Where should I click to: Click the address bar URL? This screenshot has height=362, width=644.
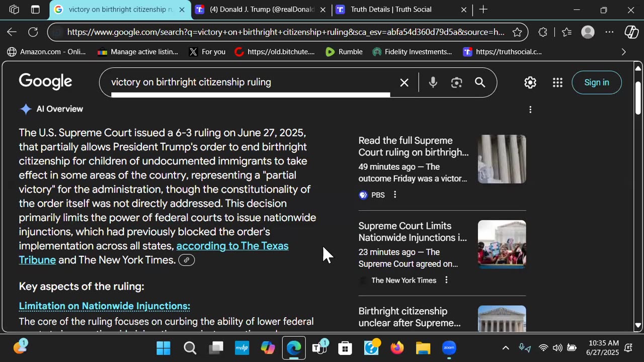click(x=286, y=32)
